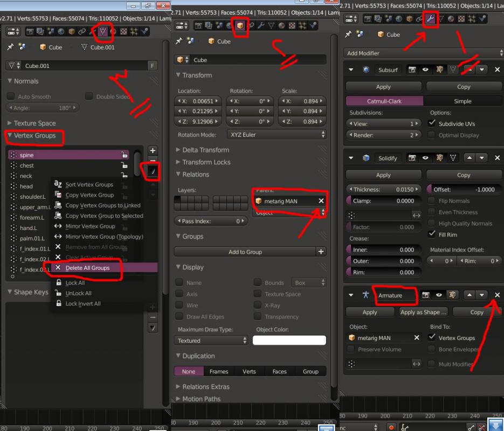504x431 pixels.
Task: Apply the Subsurf modifier
Action: (x=383, y=87)
